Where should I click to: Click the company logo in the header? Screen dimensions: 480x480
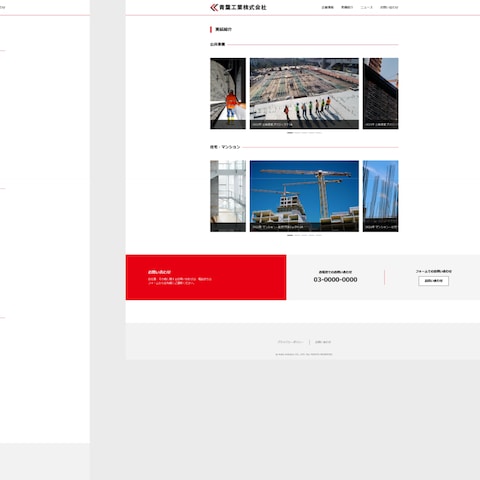pos(238,7)
